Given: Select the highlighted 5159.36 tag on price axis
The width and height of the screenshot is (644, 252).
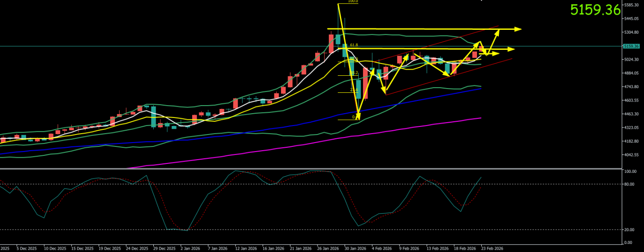Looking at the screenshot, I should (631, 46).
